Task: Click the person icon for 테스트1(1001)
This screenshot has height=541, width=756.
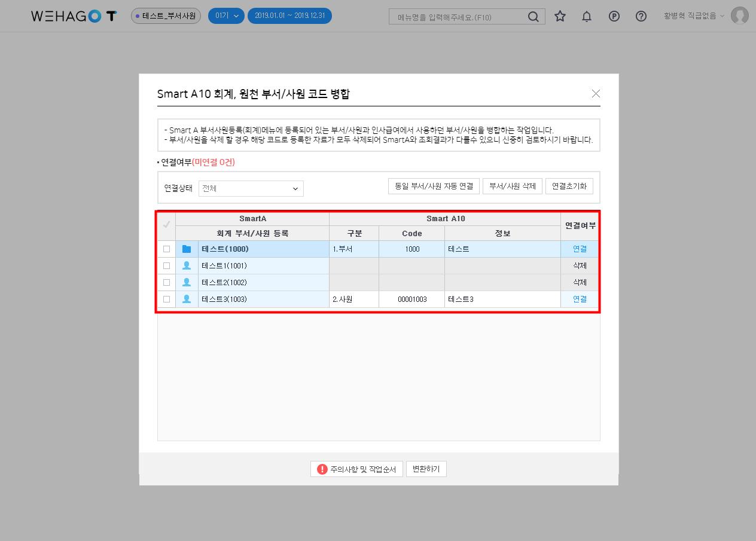Action: [x=187, y=265]
